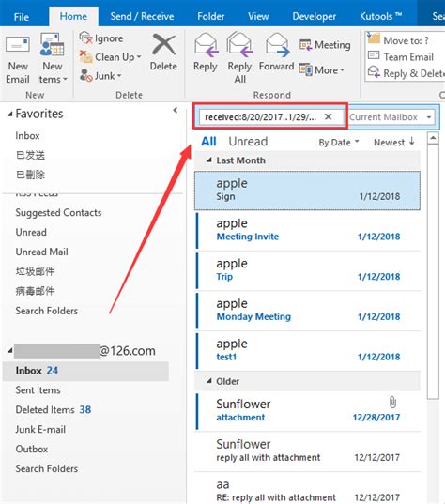Open the aa RE: reply all email
445x504 pixels.
pyautogui.click(x=308, y=489)
